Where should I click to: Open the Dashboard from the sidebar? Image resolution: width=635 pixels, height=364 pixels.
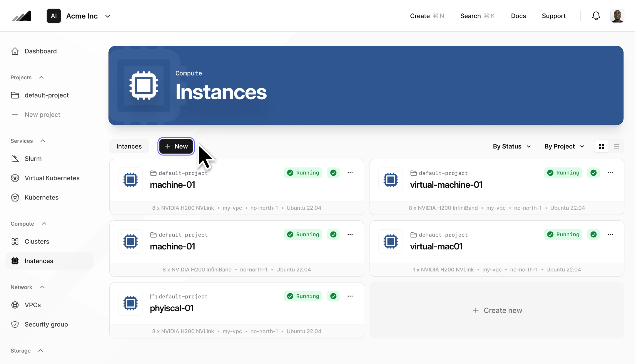[41, 51]
